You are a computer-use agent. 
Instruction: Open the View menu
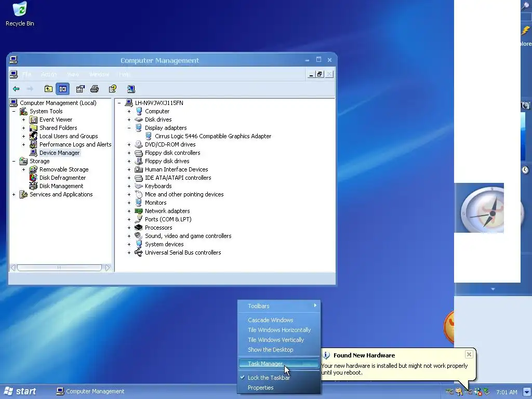[x=73, y=74]
